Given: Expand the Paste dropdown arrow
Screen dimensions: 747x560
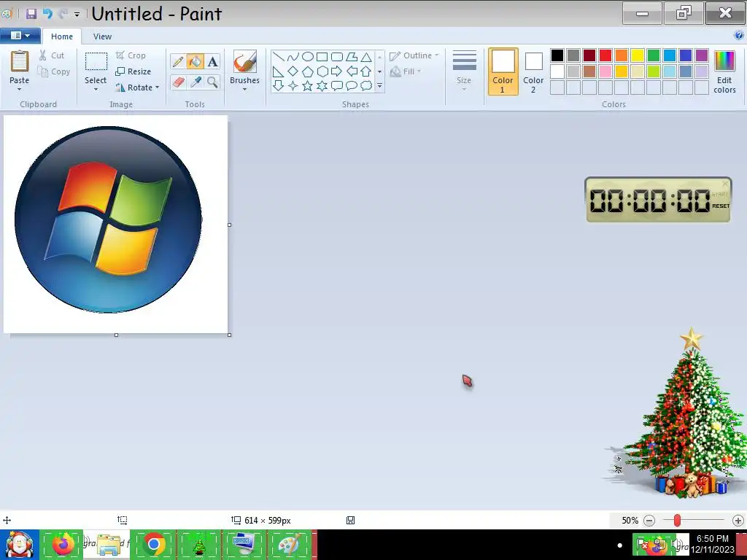Looking at the screenshot, I should (x=20, y=90).
